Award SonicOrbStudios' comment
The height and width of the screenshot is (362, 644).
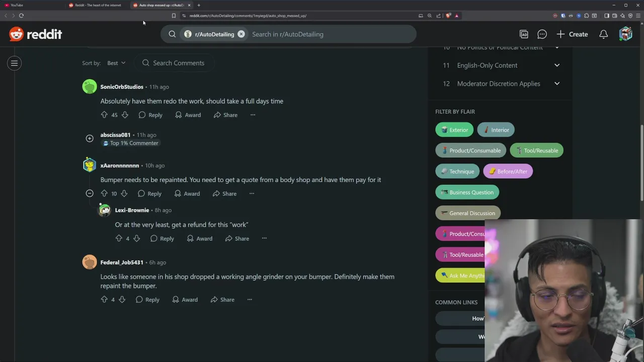click(x=188, y=115)
